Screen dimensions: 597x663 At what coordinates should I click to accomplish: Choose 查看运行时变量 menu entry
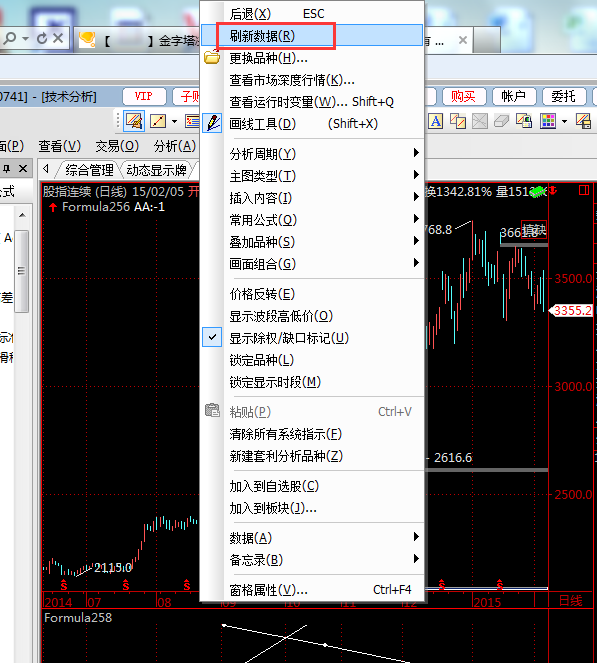[x=312, y=101]
